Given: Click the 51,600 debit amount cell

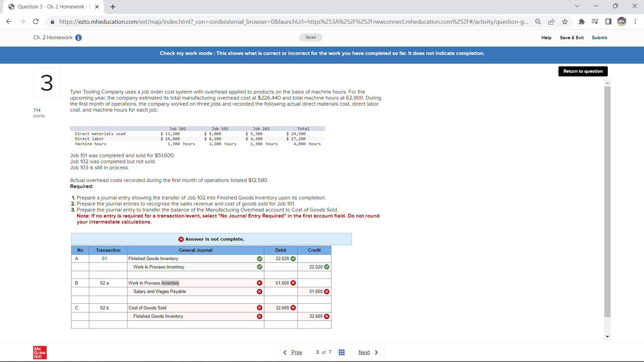Looking at the screenshot, I should (282, 283).
